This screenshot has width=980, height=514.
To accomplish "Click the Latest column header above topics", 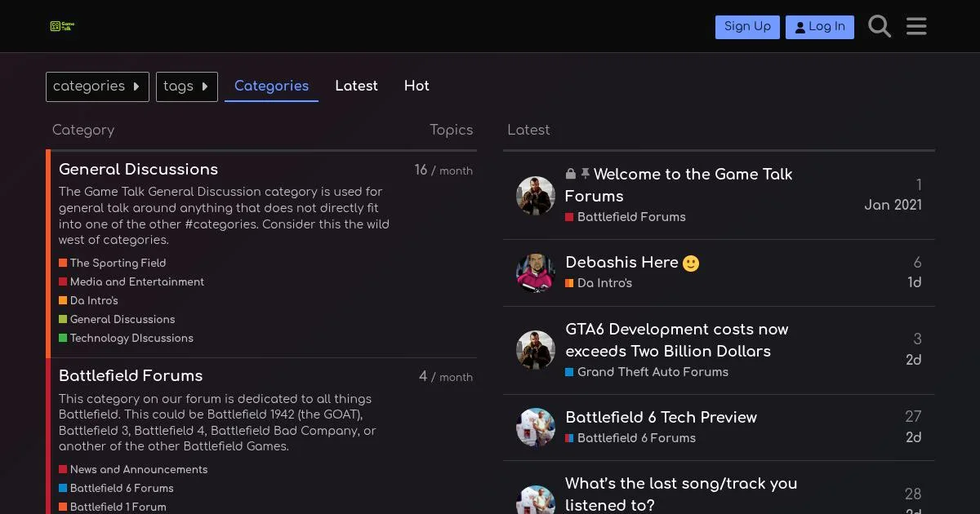I will (x=528, y=130).
